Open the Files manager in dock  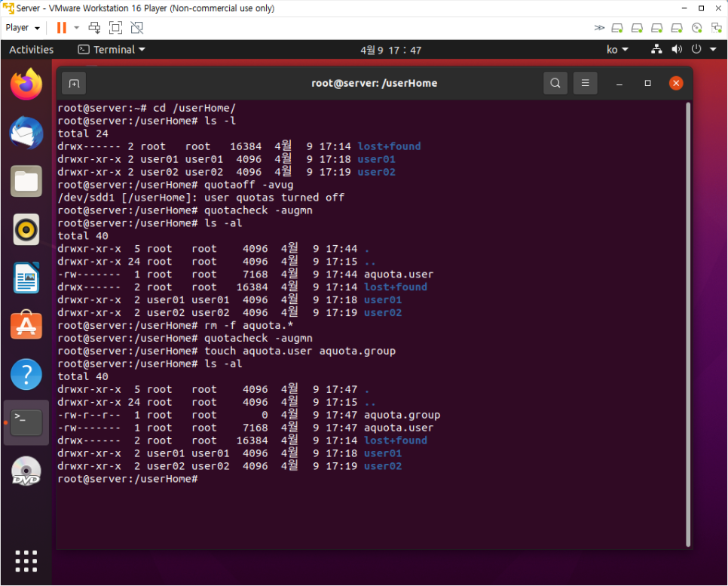(x=26, y=181)
